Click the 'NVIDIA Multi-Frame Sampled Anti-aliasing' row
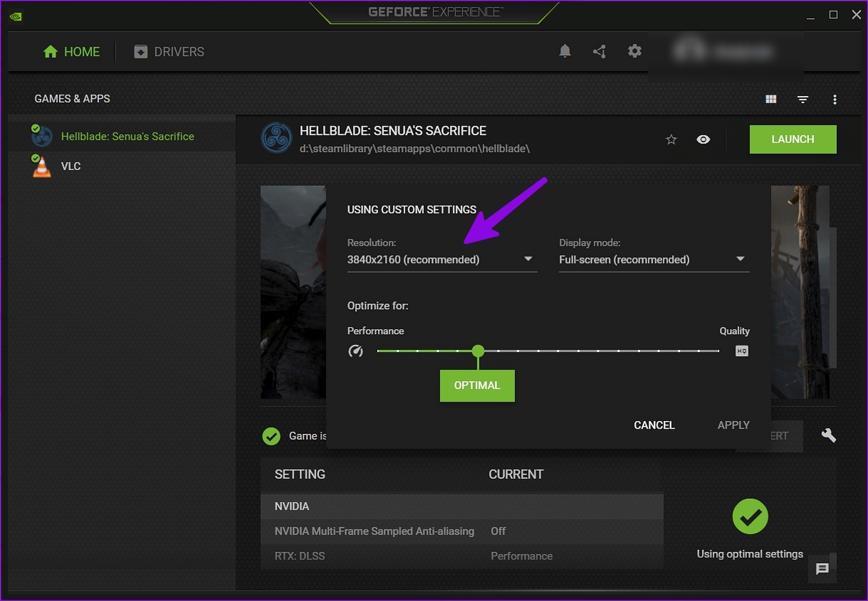This screenshot has width=868, height=601. (462, 531)
